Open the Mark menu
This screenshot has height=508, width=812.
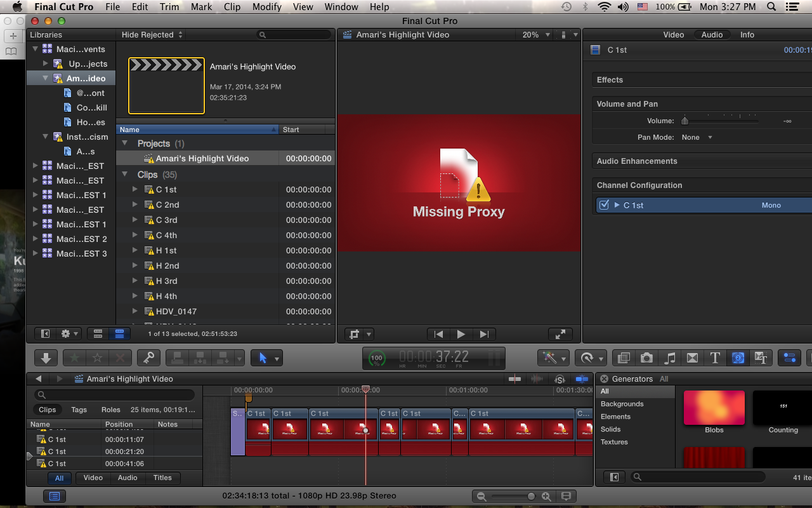click(202, 7)
